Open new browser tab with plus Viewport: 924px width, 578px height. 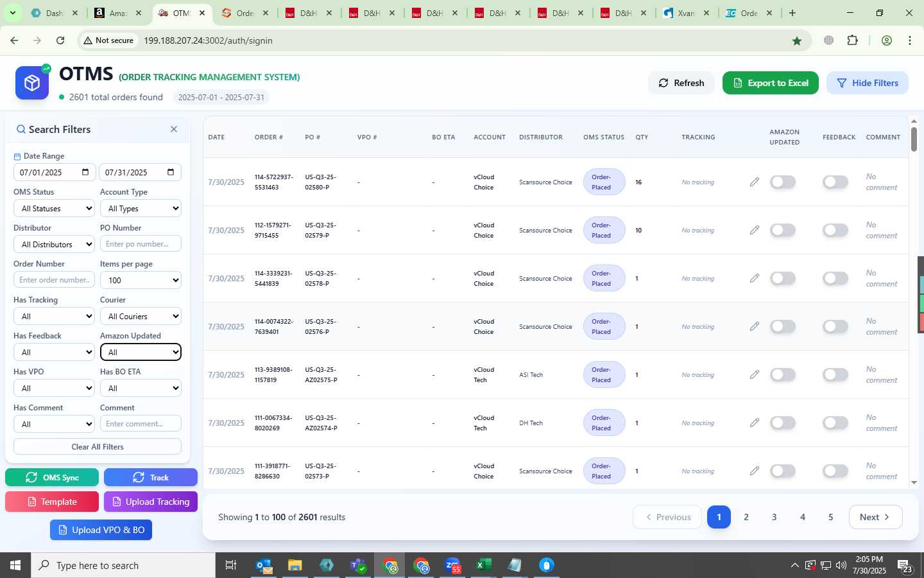point(792,13)
